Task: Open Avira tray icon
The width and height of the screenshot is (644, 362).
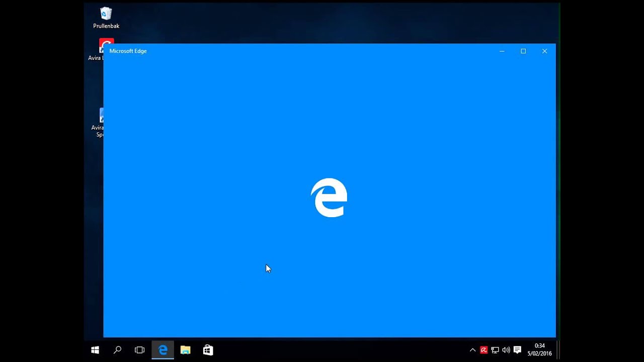Action: (484, 350)
